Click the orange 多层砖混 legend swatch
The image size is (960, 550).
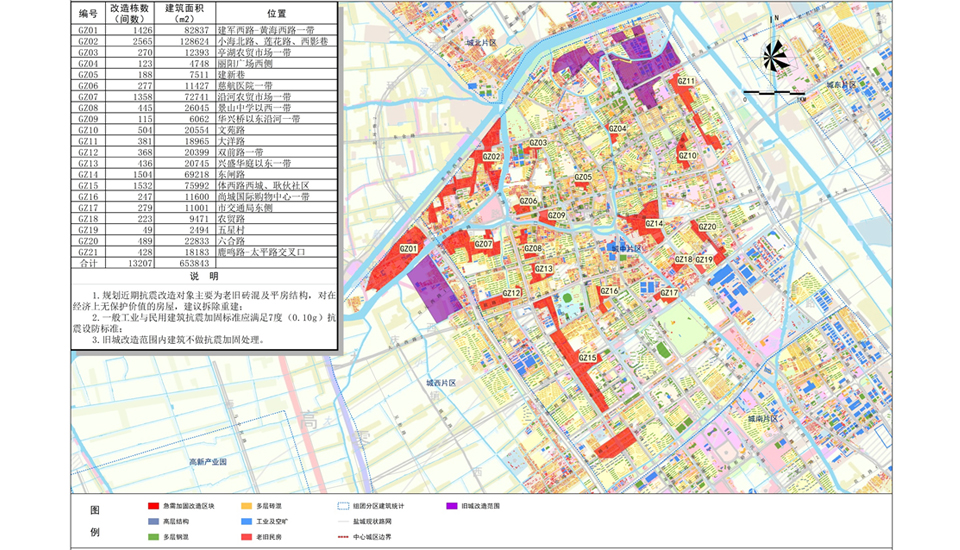[245, 506]
